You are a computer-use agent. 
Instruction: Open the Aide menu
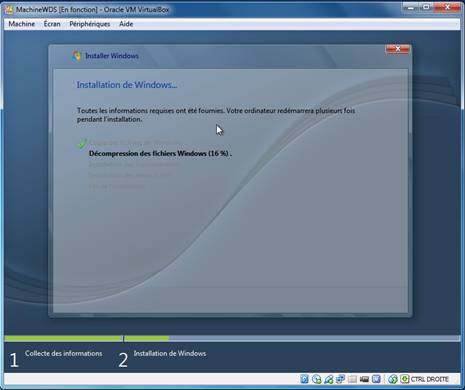(x=126, y=24)
